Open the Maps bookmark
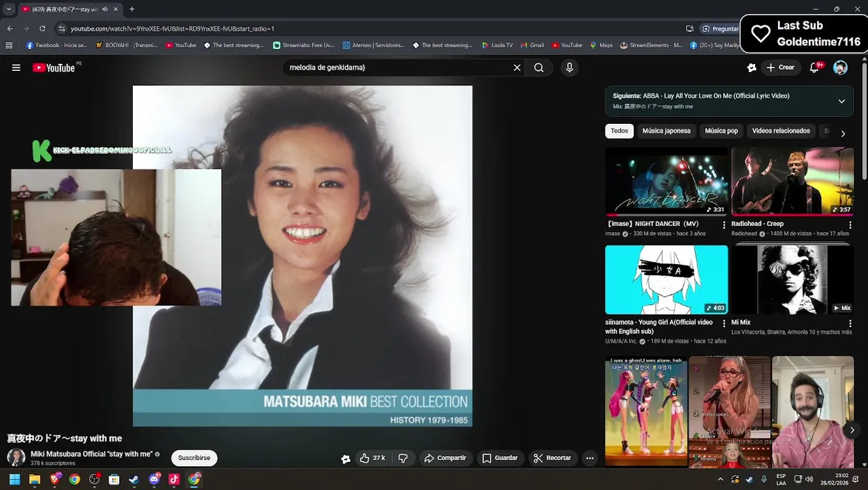 [x=601, y=46]
